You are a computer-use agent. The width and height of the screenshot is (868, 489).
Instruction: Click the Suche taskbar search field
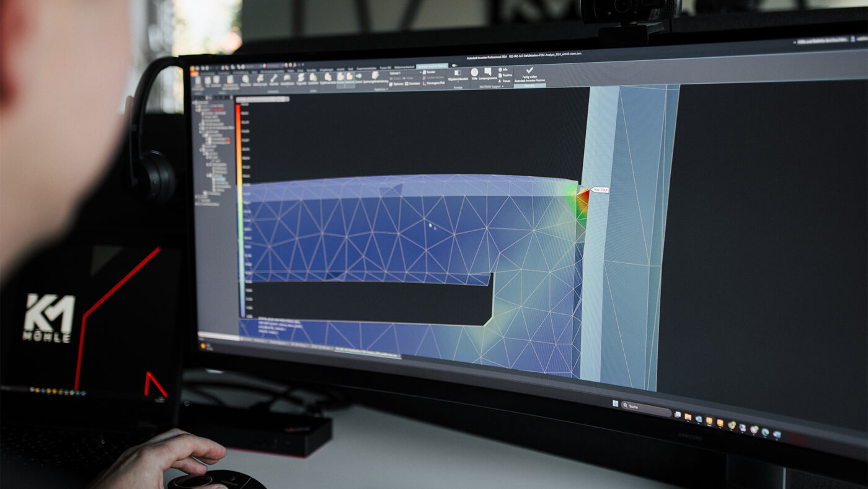point(646,409)
